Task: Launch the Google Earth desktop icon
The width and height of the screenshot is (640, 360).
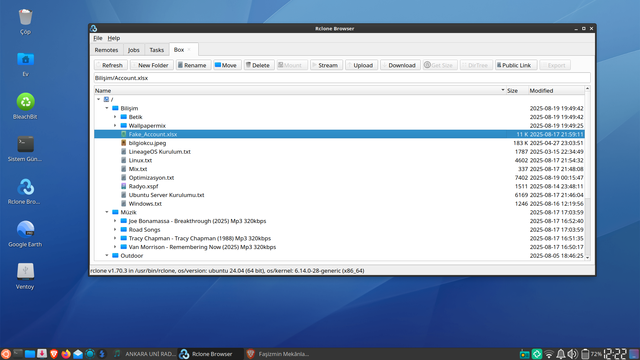Action: point(25,233)
